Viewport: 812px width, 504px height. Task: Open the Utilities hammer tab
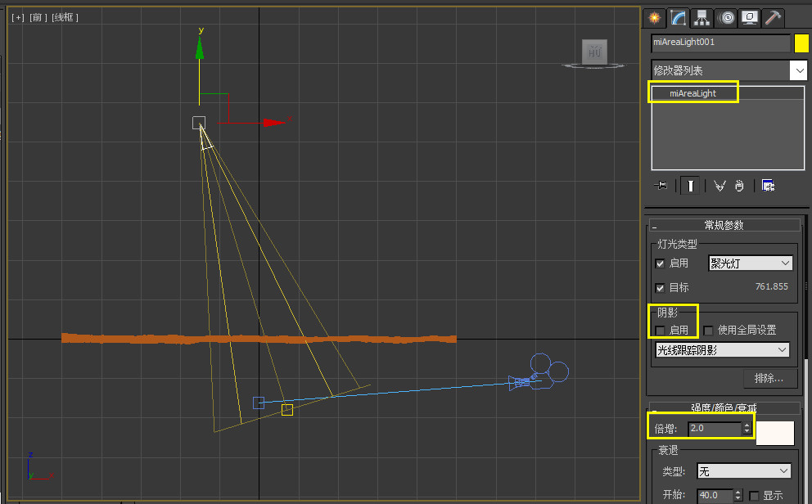773,18
